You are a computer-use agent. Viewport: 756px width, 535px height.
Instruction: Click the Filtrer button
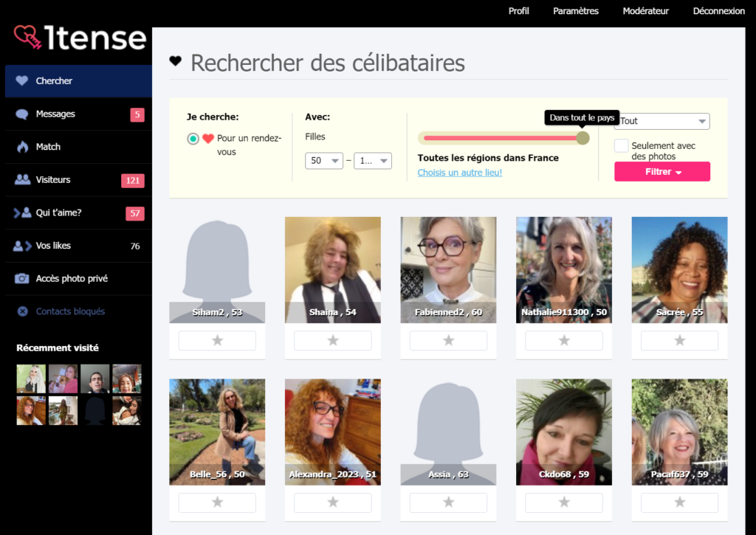click(x=662, y=172)
